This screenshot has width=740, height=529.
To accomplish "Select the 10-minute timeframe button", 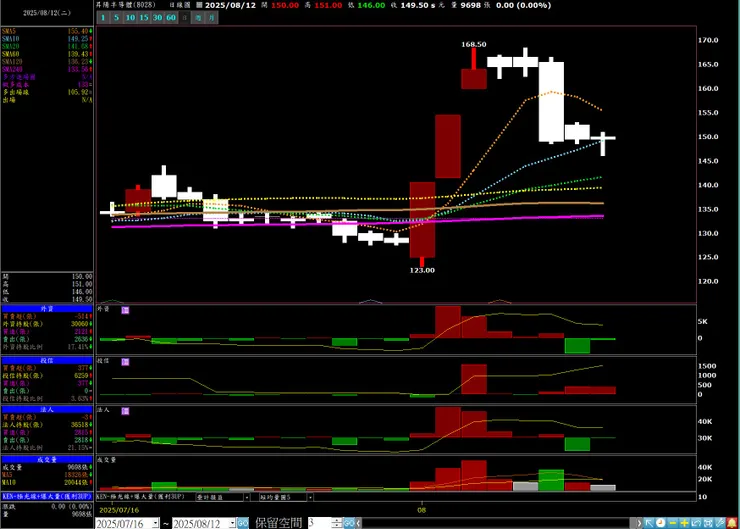I will tap(130, 17).
